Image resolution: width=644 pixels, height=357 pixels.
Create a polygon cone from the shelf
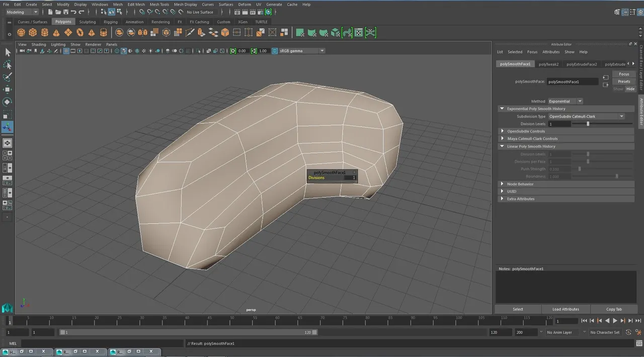click(x=56, y=33)
